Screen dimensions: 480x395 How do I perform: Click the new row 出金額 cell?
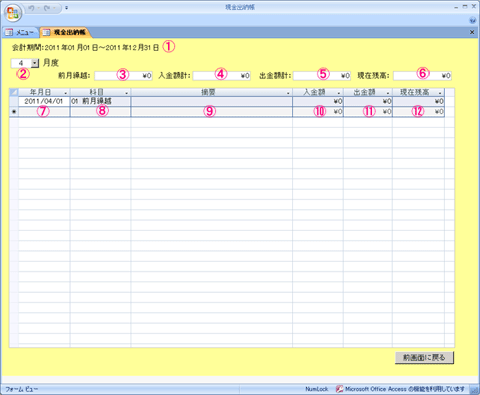(368, 112)
